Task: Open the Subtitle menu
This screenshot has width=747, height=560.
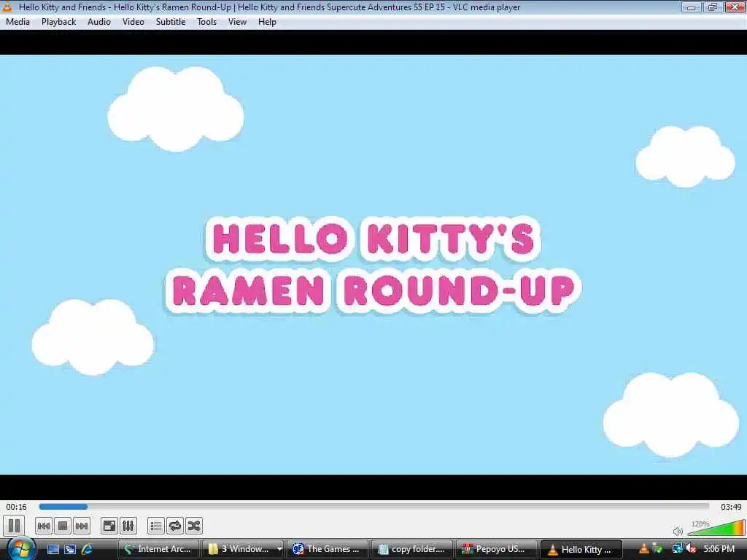Action: click(171, 22)
